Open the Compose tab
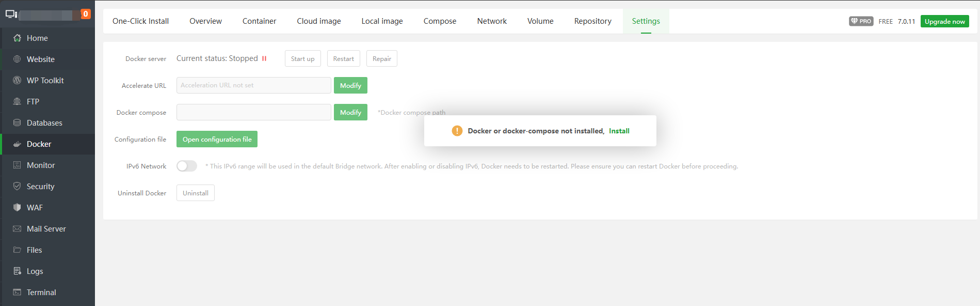This screenshot has width=980, height=306. pos(440,21)
